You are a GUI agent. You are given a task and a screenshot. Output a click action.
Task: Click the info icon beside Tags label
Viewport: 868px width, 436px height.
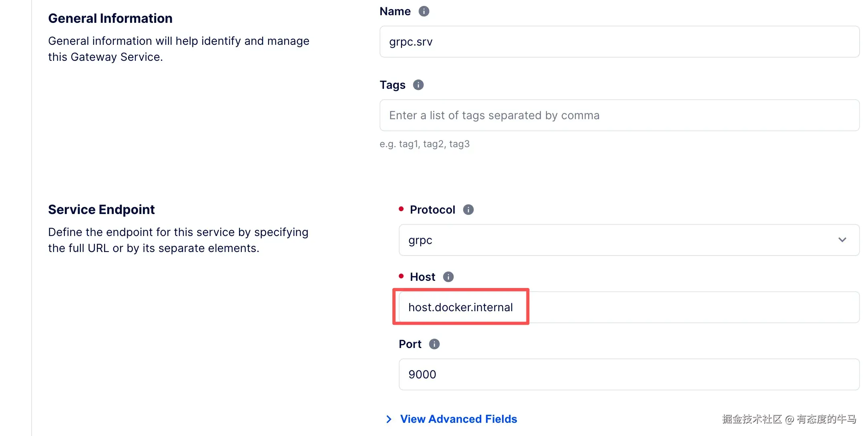(x=418, y=85)
